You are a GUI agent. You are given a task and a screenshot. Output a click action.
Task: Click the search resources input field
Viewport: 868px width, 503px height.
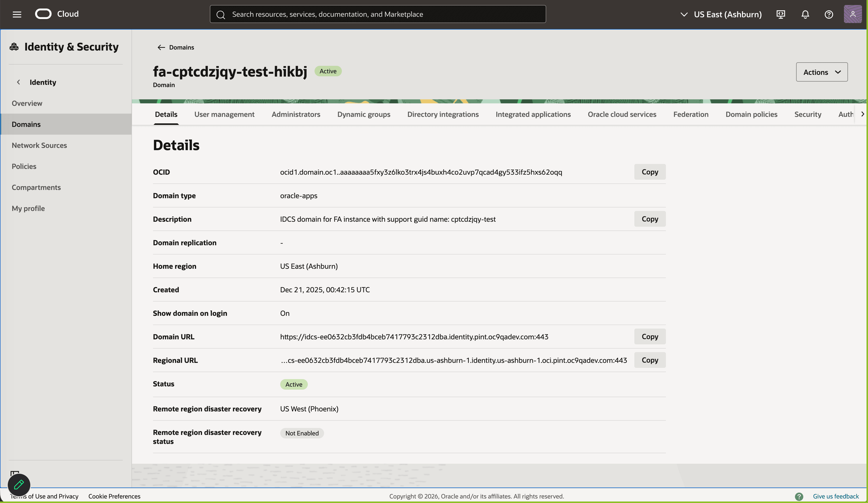(378, 14)
